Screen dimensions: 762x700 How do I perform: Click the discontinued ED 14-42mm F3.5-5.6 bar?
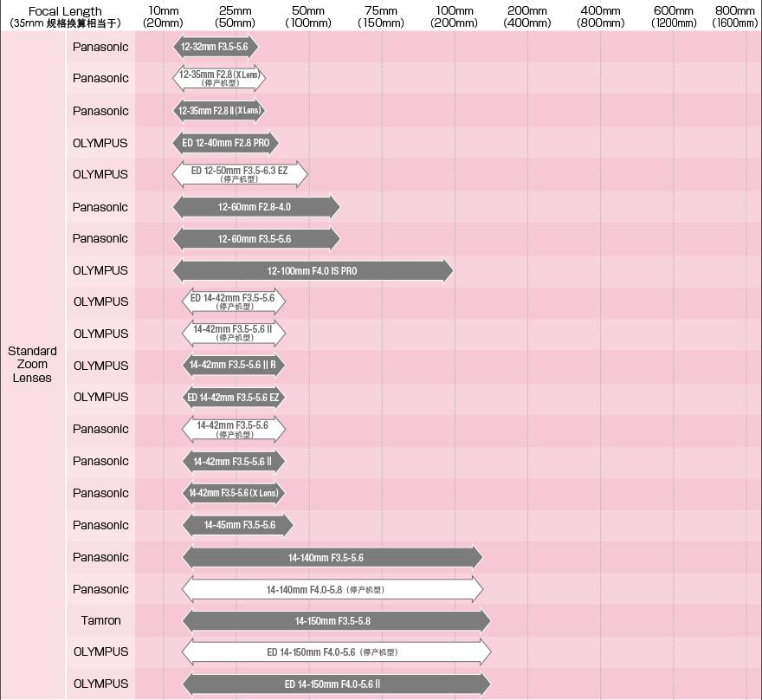pyautogui.click(x=234, y=301)
